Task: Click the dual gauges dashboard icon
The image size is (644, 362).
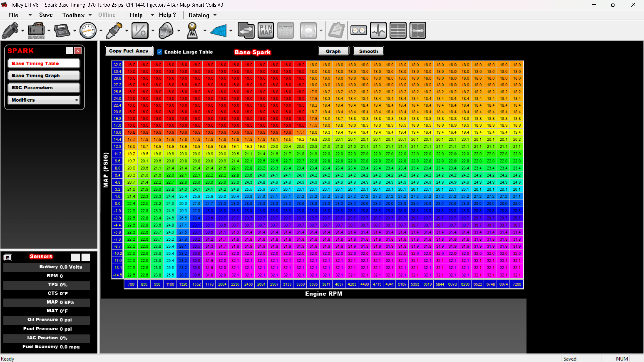Action: coord(359,31)
